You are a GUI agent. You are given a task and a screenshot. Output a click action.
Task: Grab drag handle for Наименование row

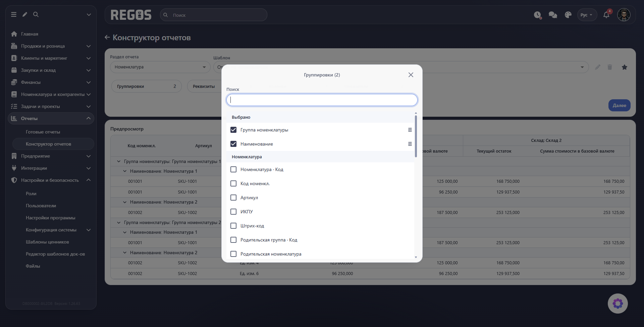[x=410, y=144]
